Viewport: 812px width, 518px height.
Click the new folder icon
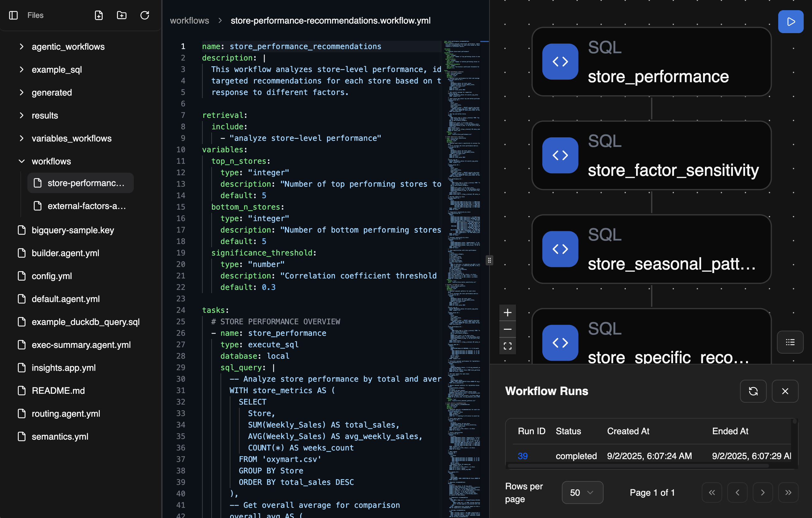[121, 15]
